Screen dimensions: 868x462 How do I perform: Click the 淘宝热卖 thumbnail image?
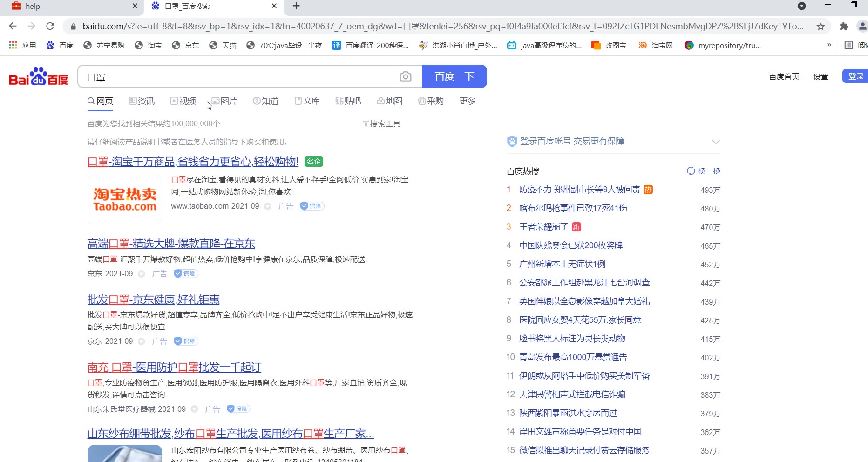click(x=125, y=199)
